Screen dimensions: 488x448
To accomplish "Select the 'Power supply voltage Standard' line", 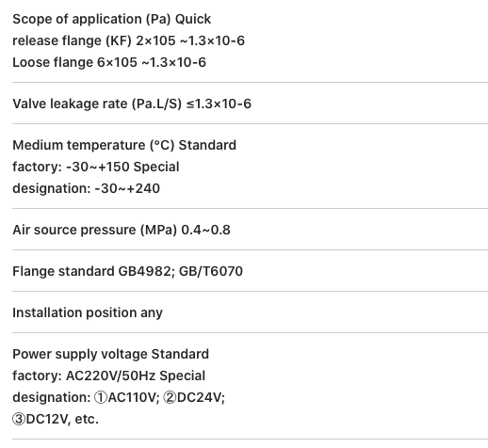I will point(110,354).
